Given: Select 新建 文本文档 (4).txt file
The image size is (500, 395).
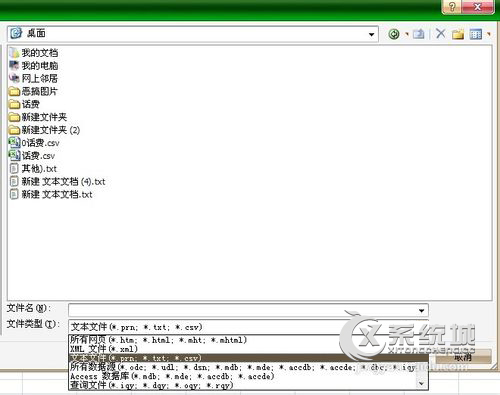Looking at the screenshot, I should point(58,182).
